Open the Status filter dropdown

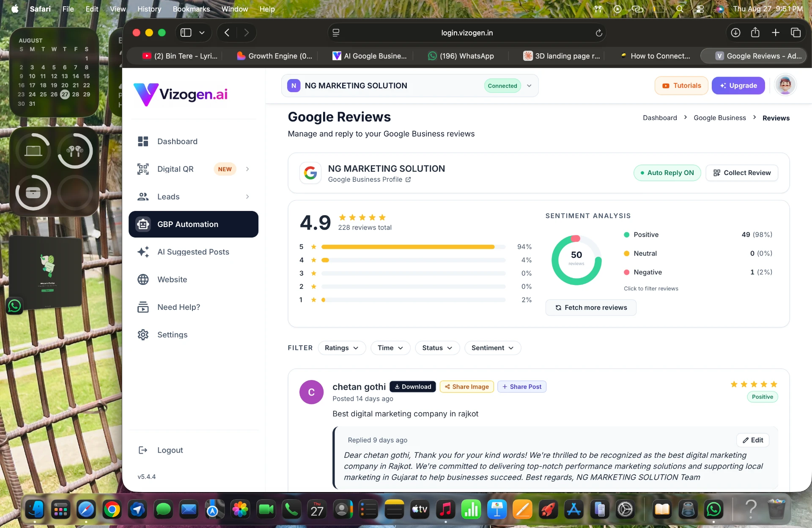tap(437, 348)
